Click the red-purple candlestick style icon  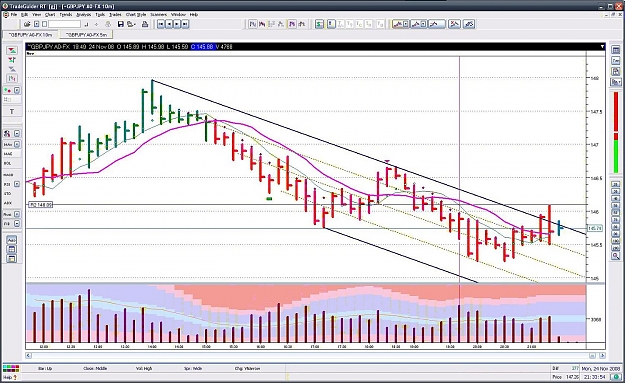262,24
